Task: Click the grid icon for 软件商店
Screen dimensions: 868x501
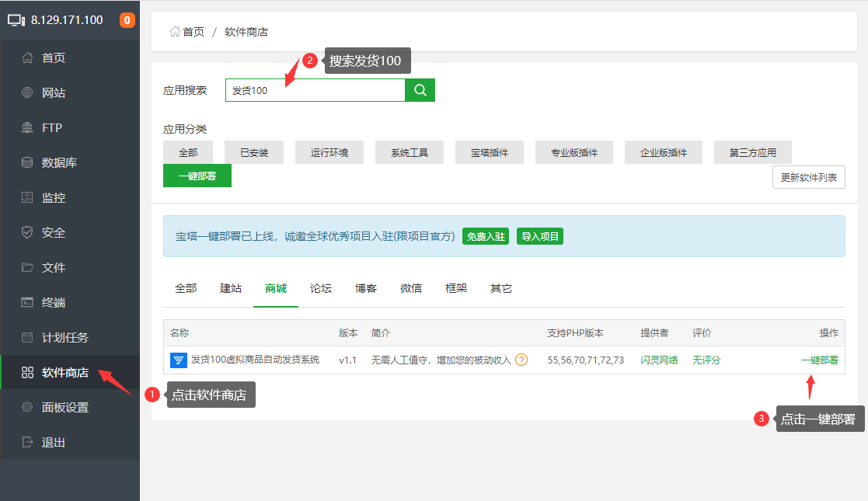Action: (27, 373)
